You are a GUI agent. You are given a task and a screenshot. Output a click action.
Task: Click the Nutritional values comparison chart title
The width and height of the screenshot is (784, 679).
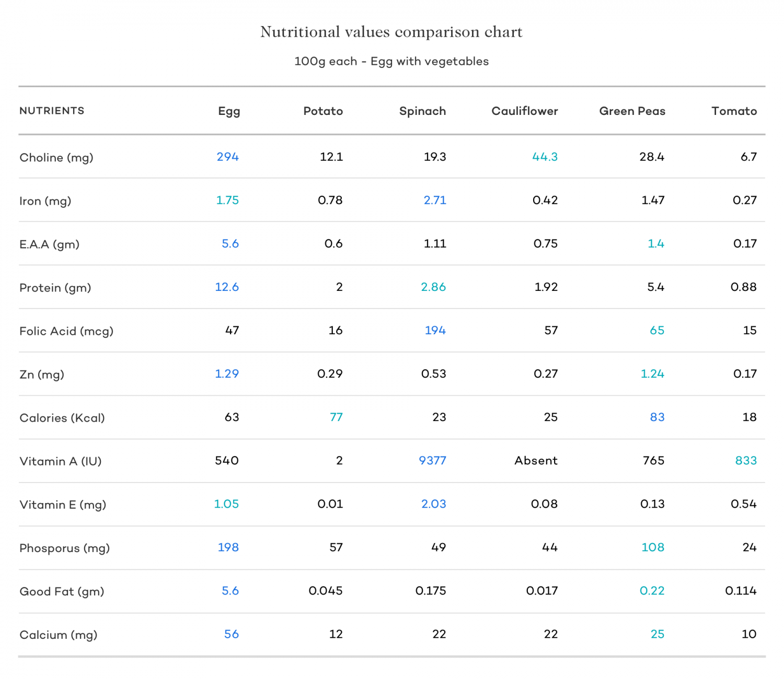click(391, 32)
